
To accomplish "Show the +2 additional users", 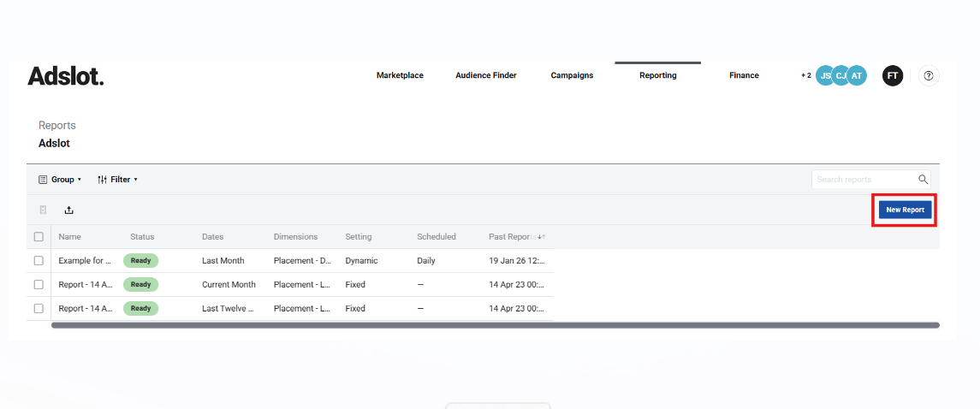I will 805,76.
